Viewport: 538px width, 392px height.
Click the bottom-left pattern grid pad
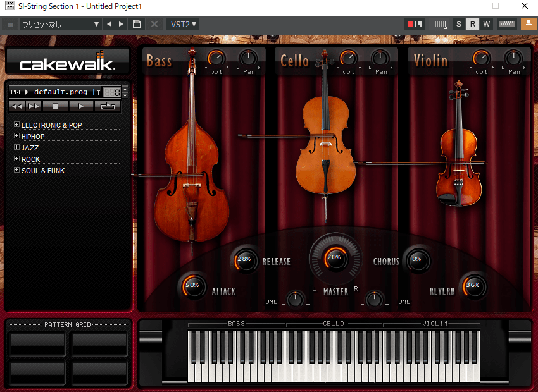point(37,373)
